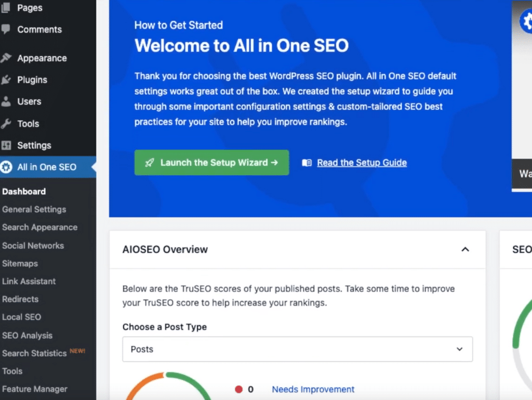
Task: Collapse the AIOSEO Overview panel
Action: click(465, 250)
